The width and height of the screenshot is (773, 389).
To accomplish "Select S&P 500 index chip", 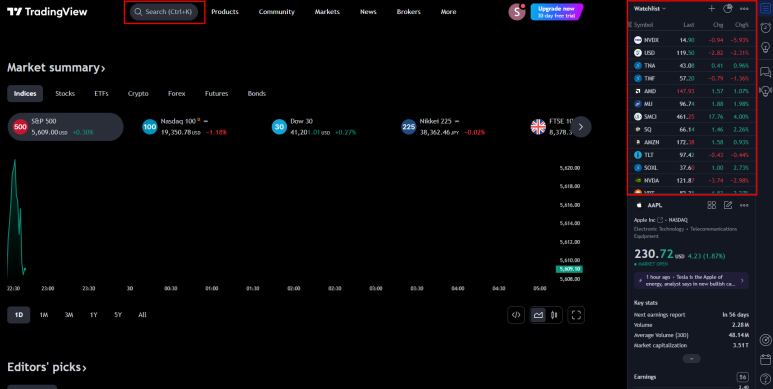I will click(x=66, y=127).
